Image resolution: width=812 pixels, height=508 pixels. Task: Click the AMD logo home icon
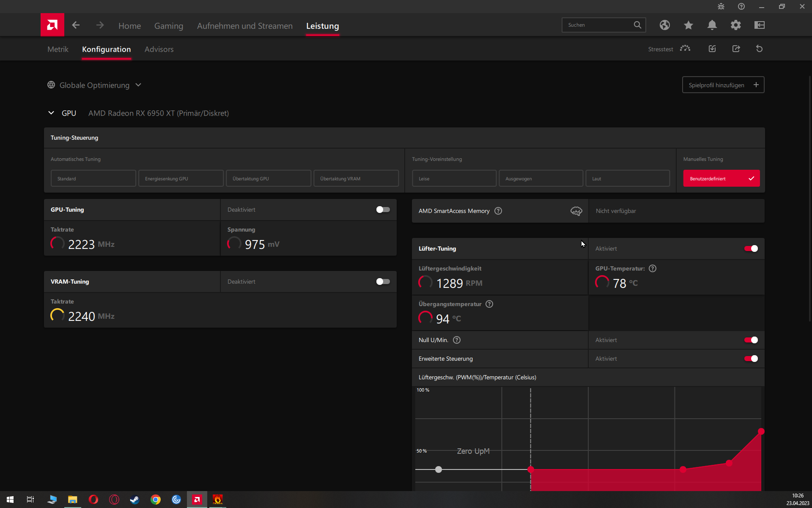(x=52, y=25)
